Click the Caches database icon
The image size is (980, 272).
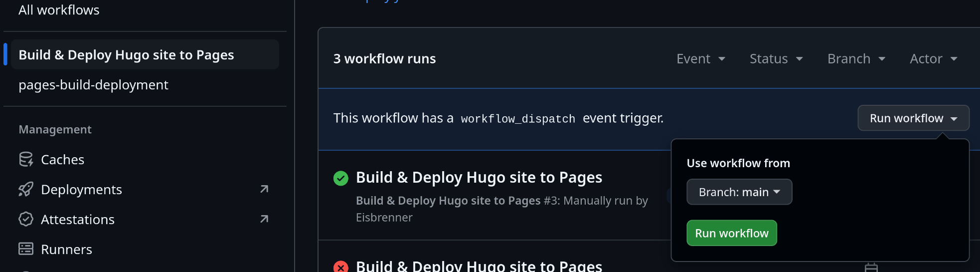pos(26,159)
